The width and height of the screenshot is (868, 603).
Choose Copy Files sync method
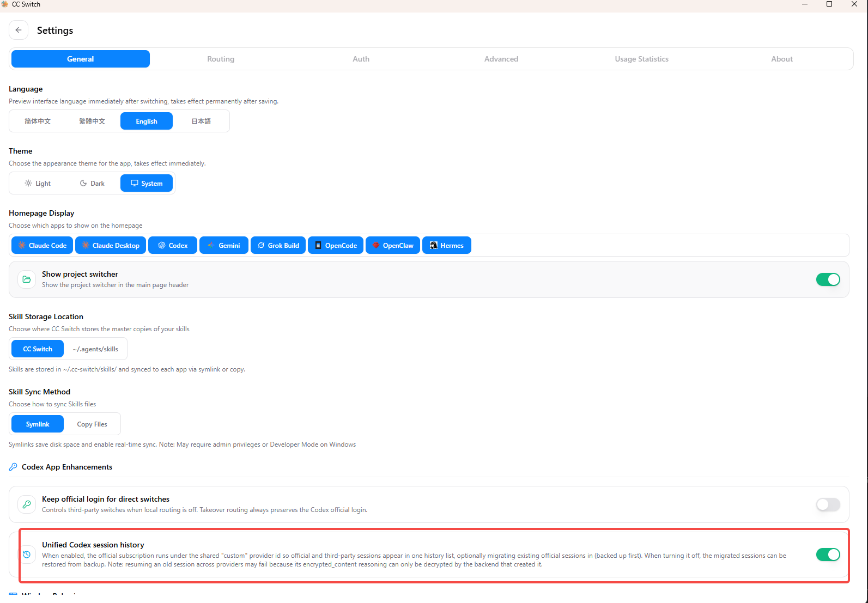pos(92,424)
